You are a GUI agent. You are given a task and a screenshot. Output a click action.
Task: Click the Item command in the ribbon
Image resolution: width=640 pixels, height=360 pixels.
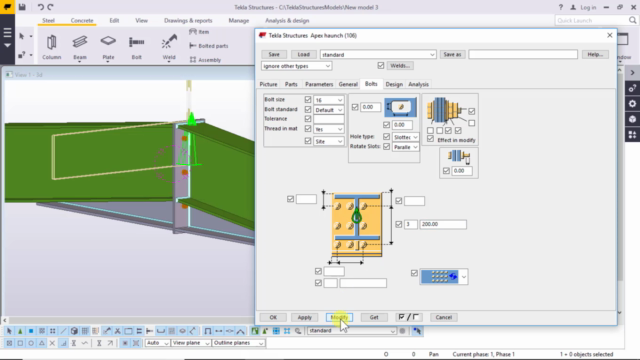coord(199,32)
